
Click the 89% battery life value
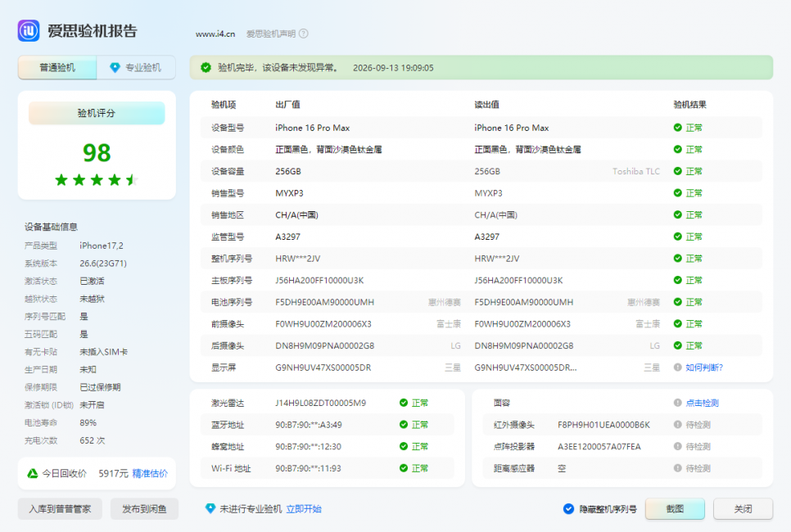pos(88,422)
